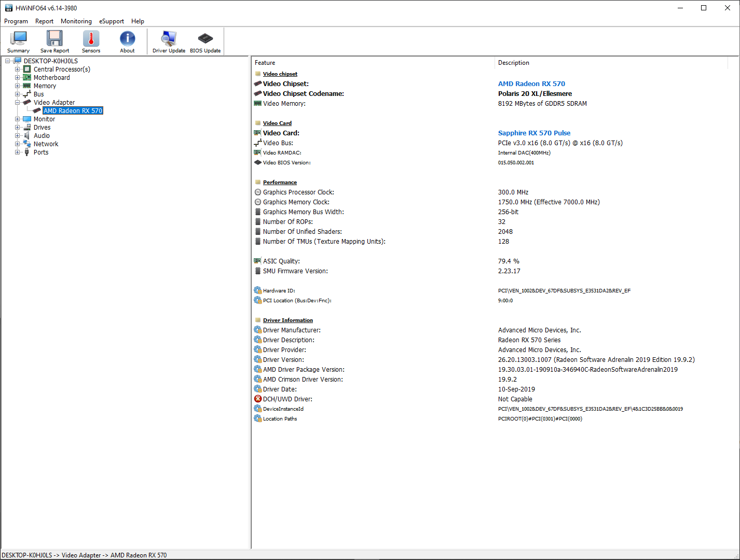Expand the Monitor tree node
This screenshot has width=740, height=560.
click(17, 119)
